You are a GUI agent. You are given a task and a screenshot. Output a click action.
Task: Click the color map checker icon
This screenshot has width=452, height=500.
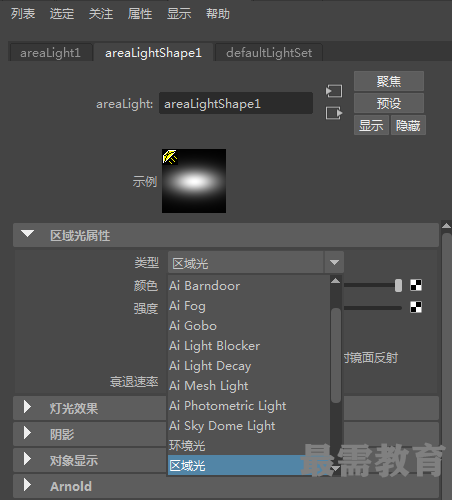click(x=416, y=285)
